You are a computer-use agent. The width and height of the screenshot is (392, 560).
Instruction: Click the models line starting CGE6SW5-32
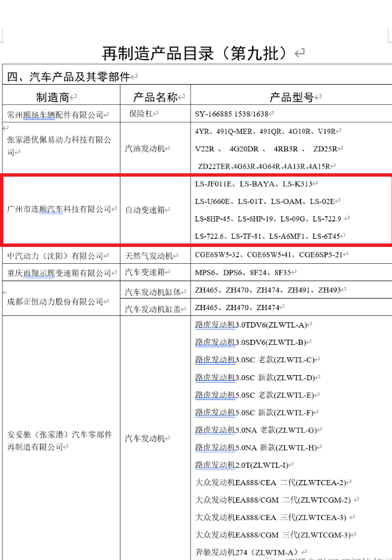[269, 254]
